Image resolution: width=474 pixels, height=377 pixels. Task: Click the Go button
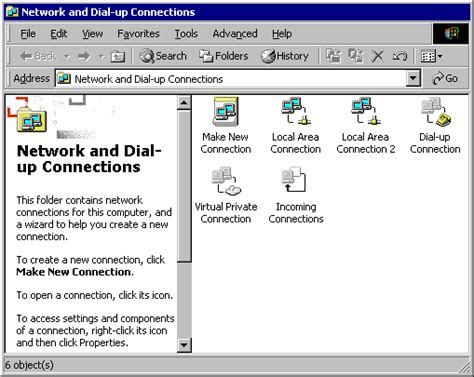pos(445,79)
